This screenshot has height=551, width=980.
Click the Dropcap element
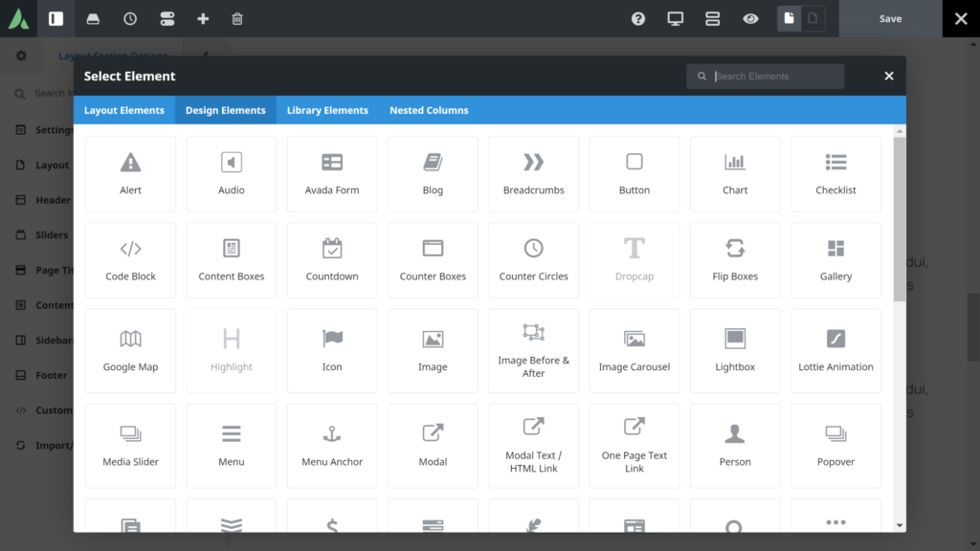(x=635, y=260)
